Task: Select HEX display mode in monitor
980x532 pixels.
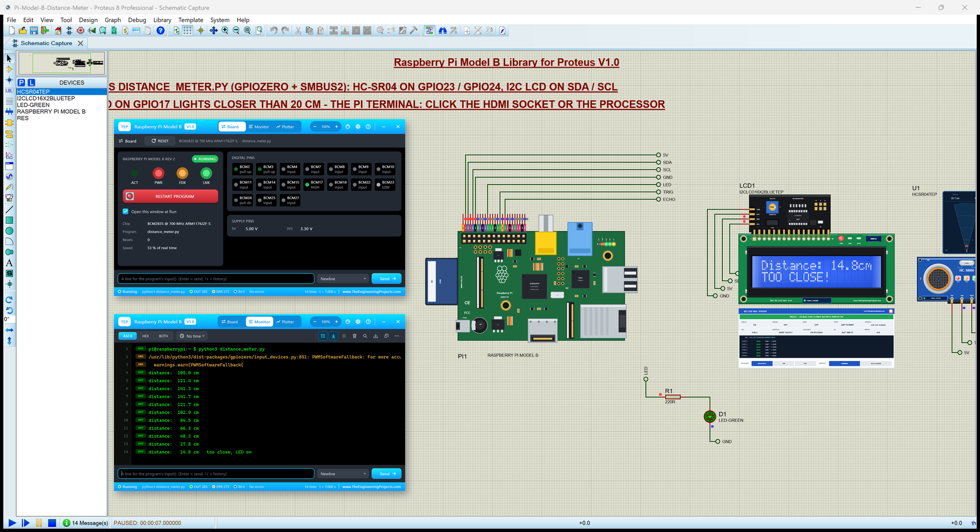Action: [145, 336]
